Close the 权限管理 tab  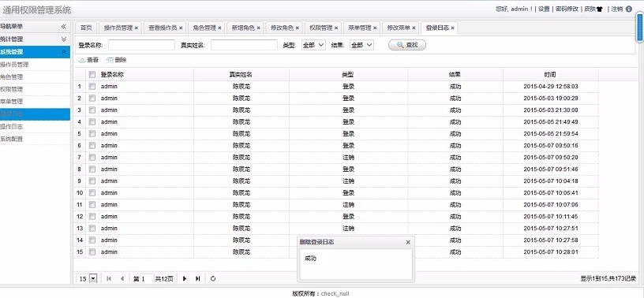[x=336, y=28]
